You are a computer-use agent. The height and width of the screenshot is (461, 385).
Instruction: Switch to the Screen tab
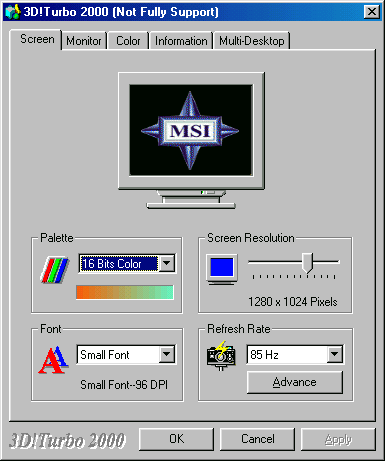click(x=37, y=39)
